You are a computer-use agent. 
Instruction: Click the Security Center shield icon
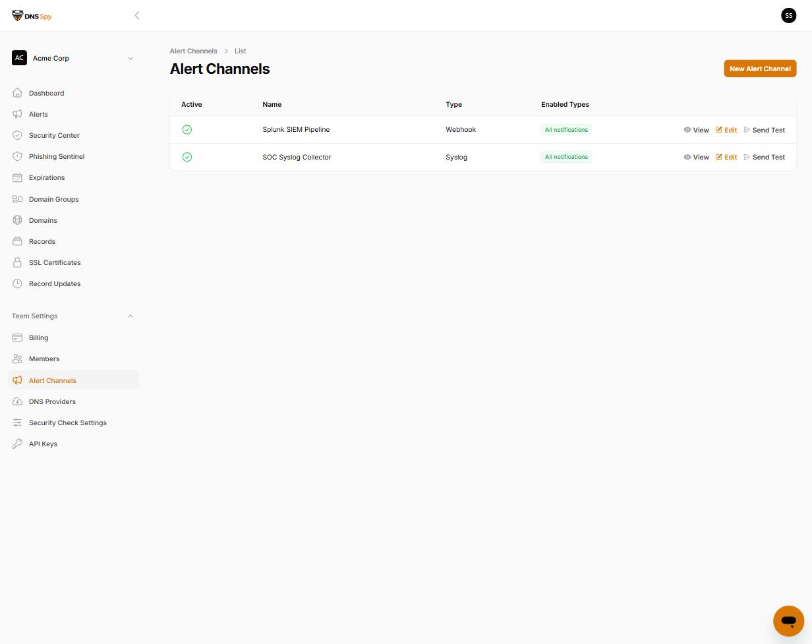click(x=17, y=135)
